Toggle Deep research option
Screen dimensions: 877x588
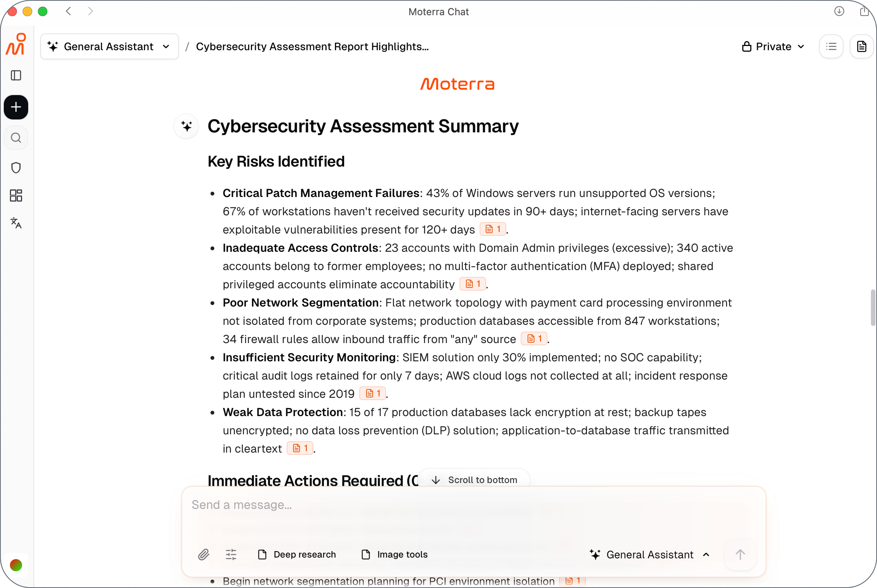coord(297,555)
